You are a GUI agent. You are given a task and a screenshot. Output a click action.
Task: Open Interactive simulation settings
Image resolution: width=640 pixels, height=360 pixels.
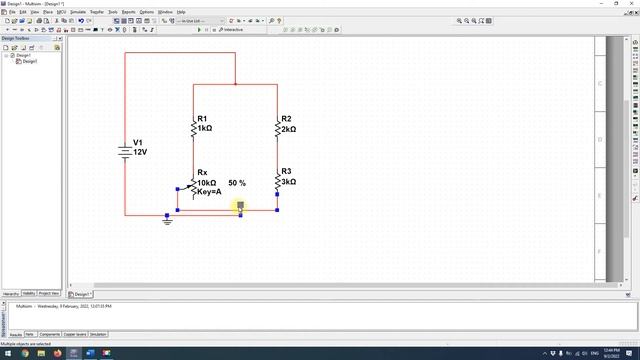point(231,30)
